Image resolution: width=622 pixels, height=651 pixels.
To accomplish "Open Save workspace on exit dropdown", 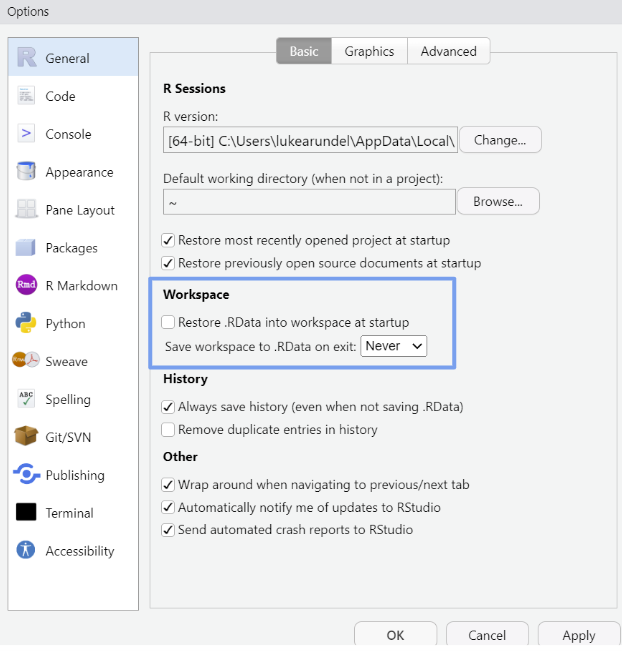I will click(394, 346).
